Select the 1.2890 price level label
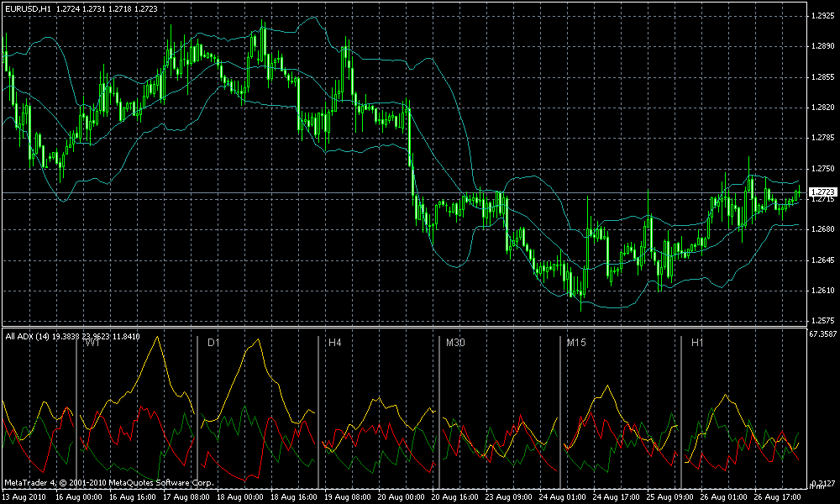840x504 pixels. [x=824, y=46]
